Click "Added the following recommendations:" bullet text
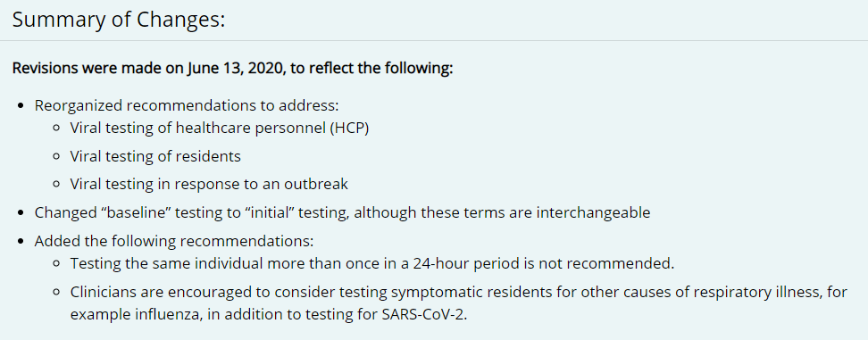The height and width of the screenshot is (340, 868). pyautogui.click(x=174, y=242)
